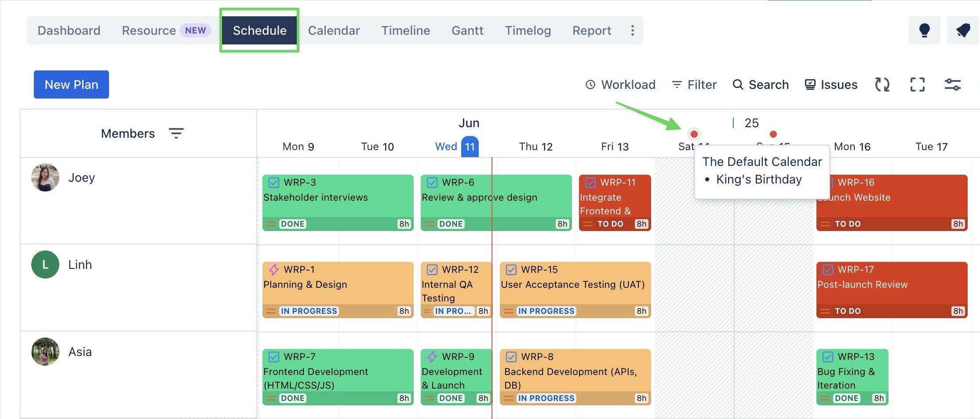Open the Filter options
Image resolution: width=980 pixels, height=419 pixels.
coord(694,85)
